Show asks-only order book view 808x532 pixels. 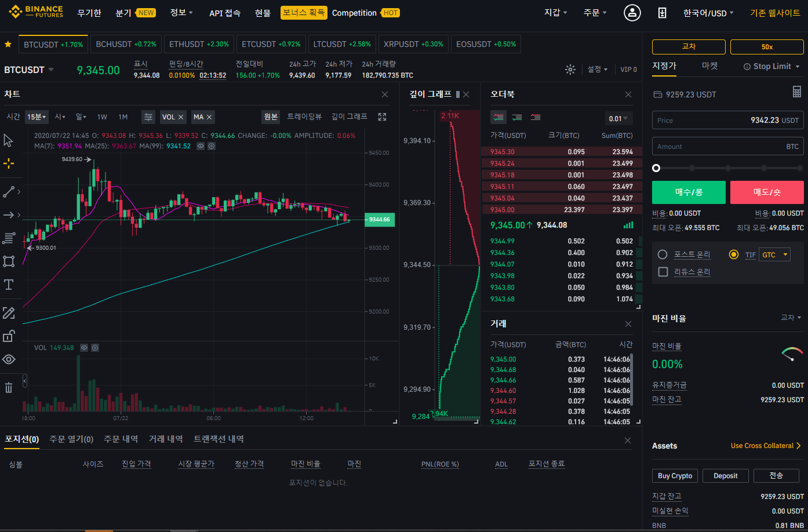[x=536, y=117]
